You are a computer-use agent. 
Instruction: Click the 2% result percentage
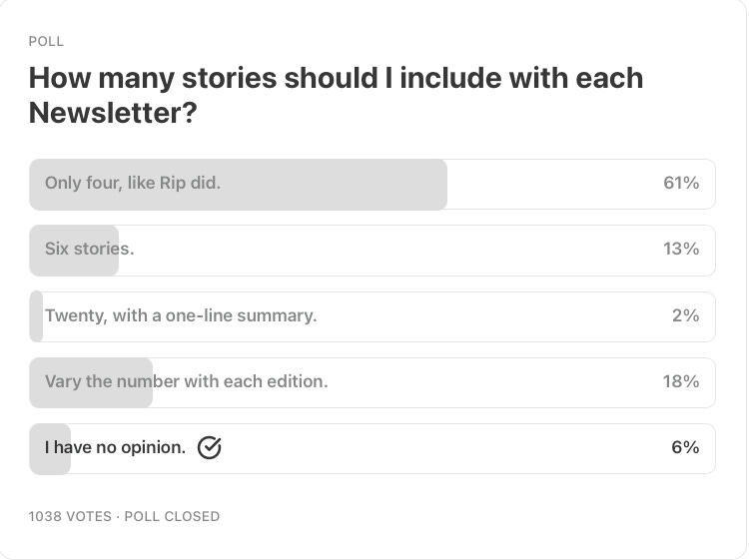pos(685,315)
